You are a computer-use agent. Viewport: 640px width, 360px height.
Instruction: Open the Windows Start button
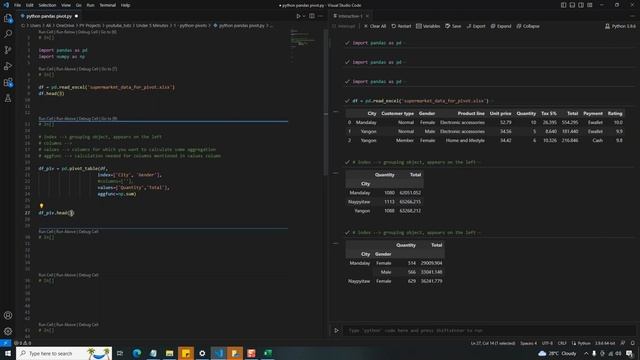pyautogui.click(x=8, y=353)
